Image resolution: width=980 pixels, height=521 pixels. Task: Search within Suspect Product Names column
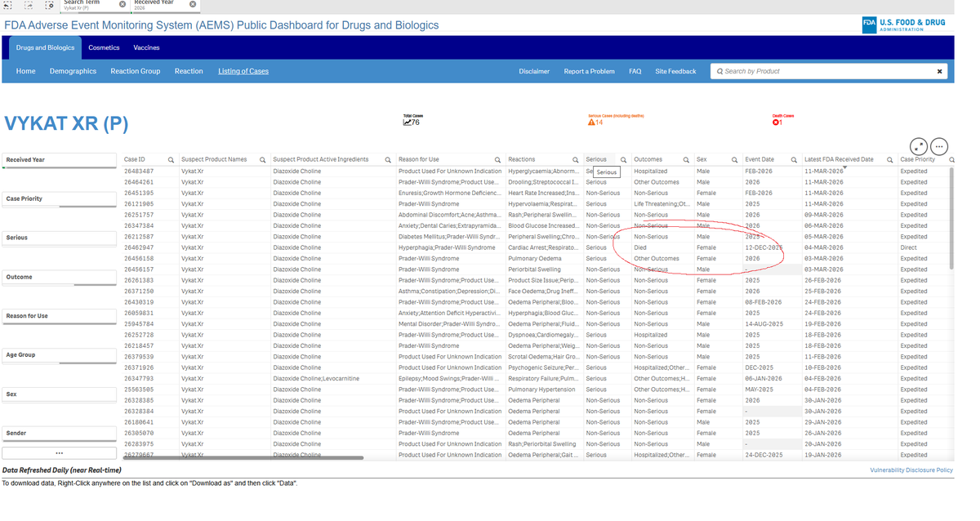[262, 160]
